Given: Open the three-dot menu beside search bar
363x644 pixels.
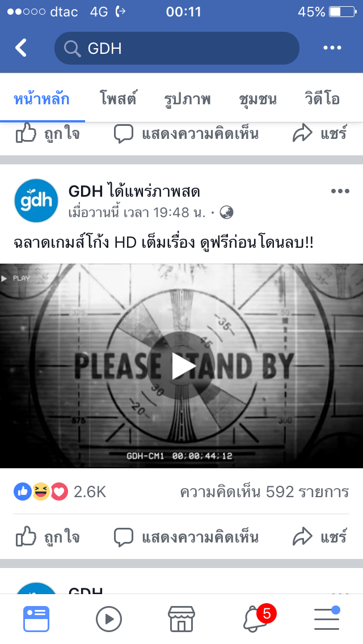Looking at the screenshot, I should pyautogui.click(x=332, y=48).
